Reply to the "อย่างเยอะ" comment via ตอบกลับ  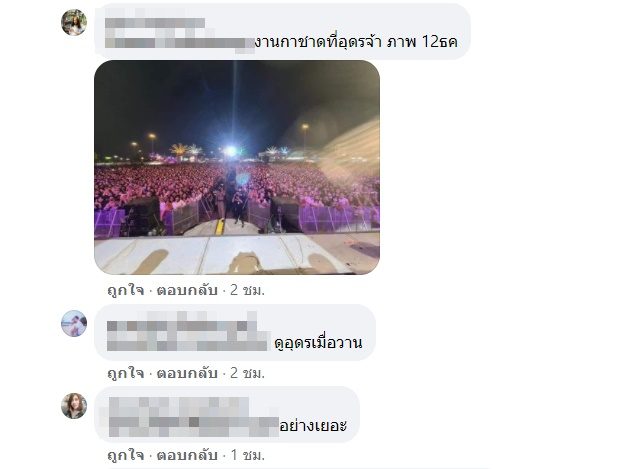(187, 455)
